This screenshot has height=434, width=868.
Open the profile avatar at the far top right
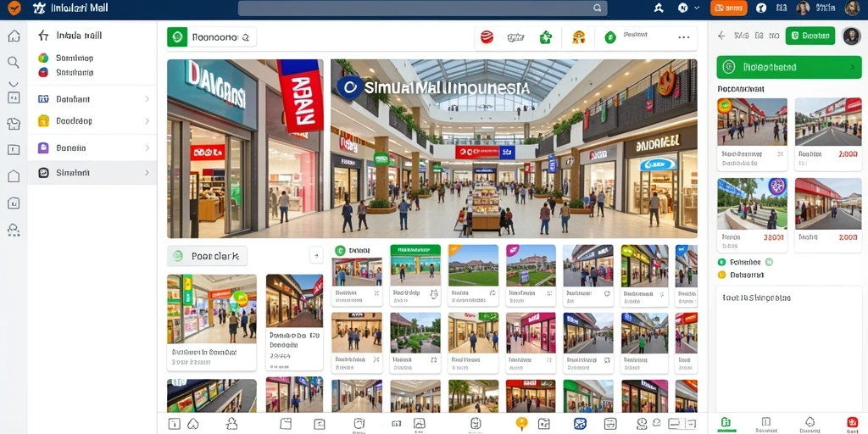(x=852, y=8)
